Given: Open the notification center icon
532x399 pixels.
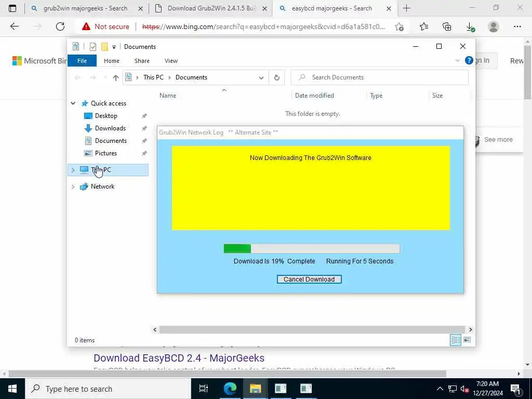Looking at the screenshot, I should tap(516, 389).
